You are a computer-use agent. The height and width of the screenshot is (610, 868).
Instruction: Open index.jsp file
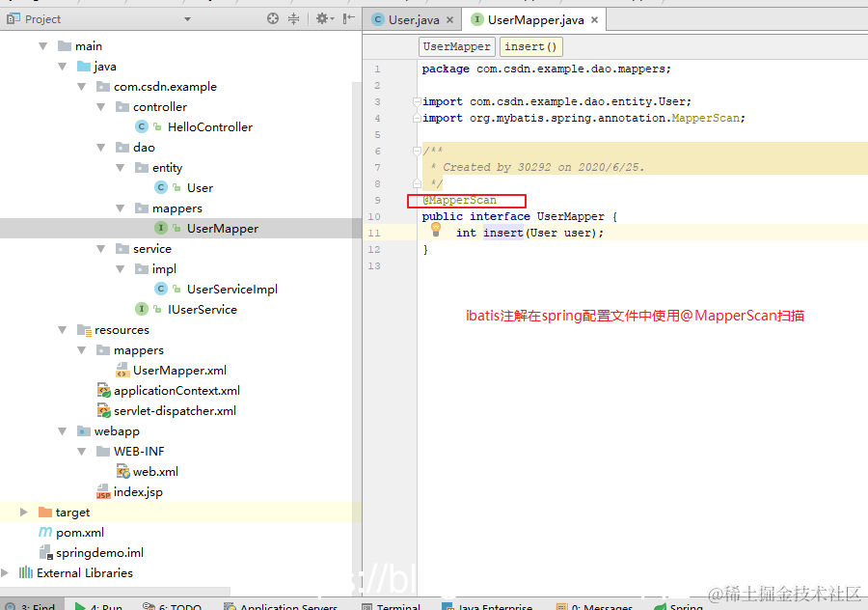(x=138, y=492)
